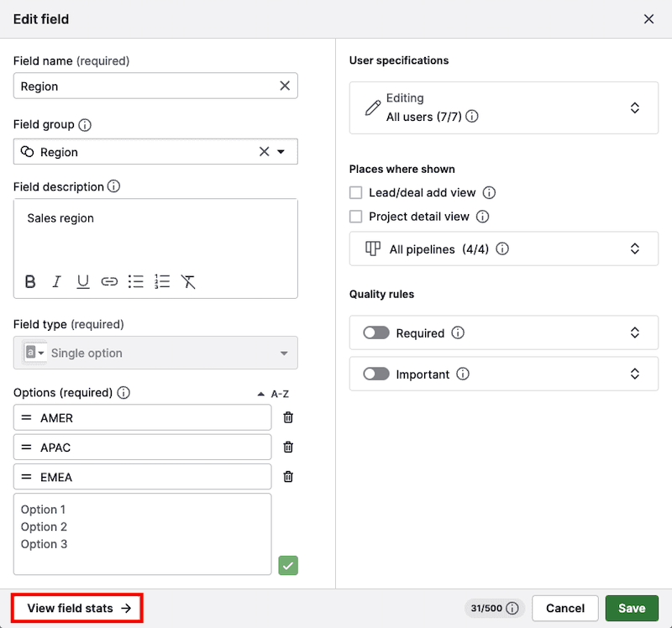Viewport: 672px width, 628px height.
Task: Expand the All pipelines selector
Action: coord(635,249)
